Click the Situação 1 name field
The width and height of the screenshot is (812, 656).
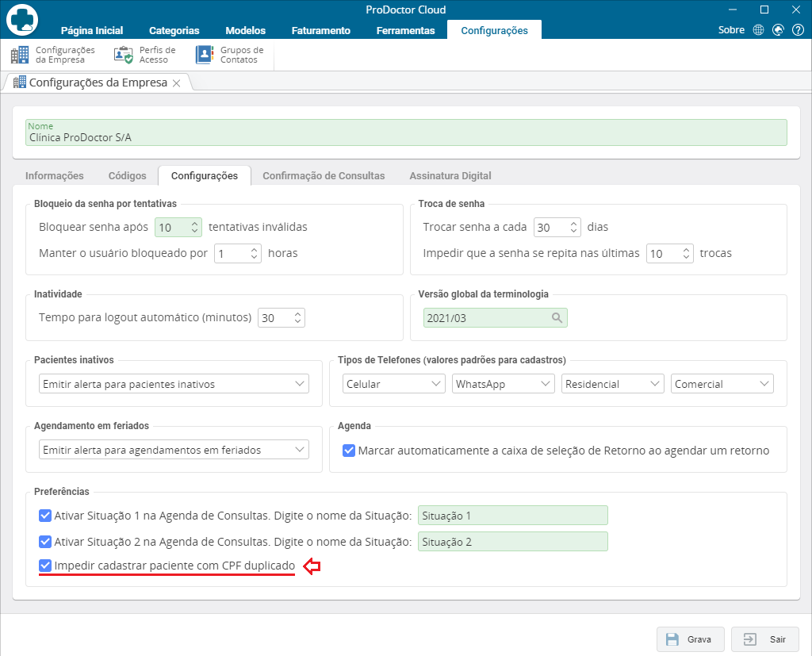(513, 516)
